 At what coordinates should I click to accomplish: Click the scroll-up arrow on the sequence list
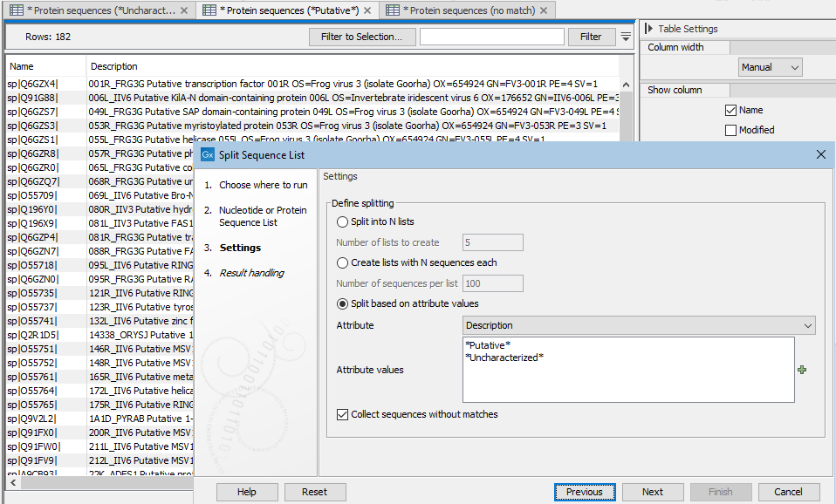click(x=626, y=84)
